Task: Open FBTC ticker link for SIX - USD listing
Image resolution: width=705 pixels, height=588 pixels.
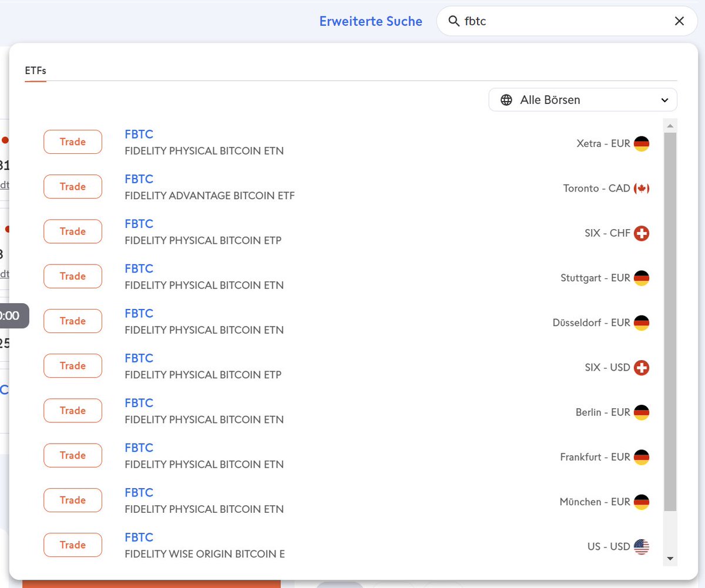Action: pyautogui.click(x=139, y=358)
